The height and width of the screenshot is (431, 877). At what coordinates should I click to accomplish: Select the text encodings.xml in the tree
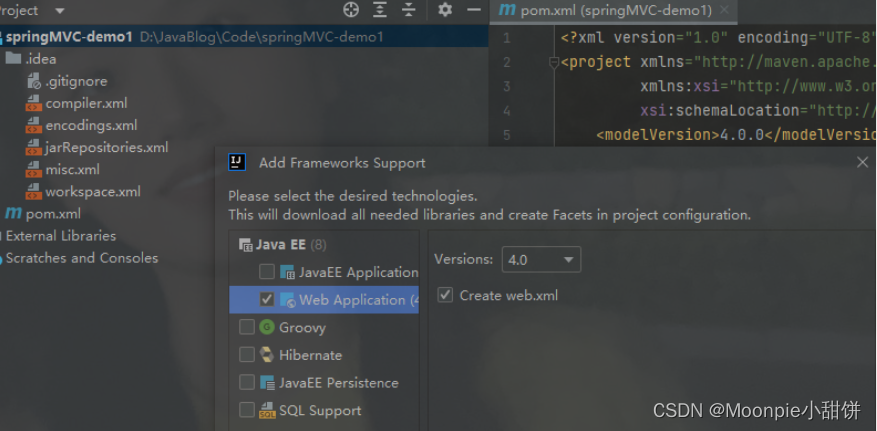click(91, 125)
